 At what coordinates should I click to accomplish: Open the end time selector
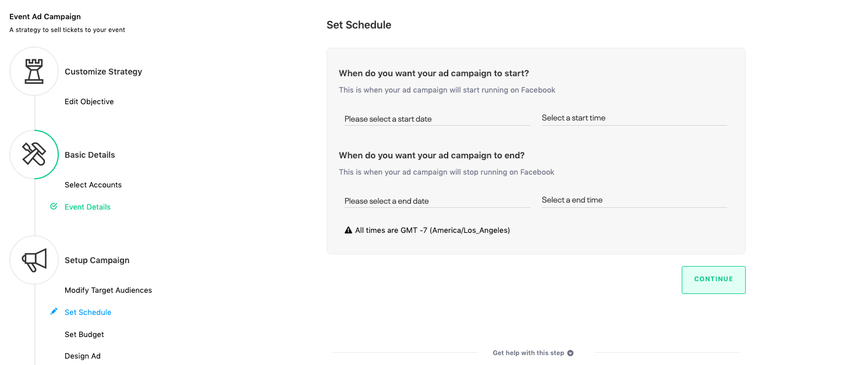[x=633, y=200]
